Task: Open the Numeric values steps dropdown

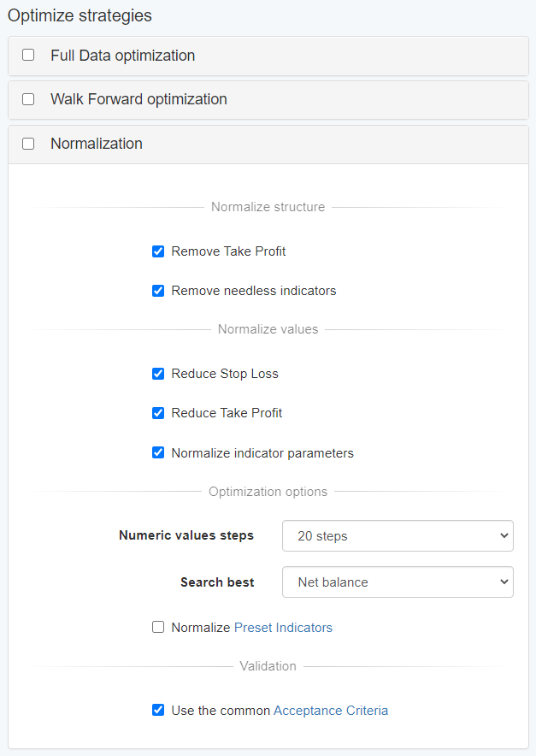Action: (398, 536)
